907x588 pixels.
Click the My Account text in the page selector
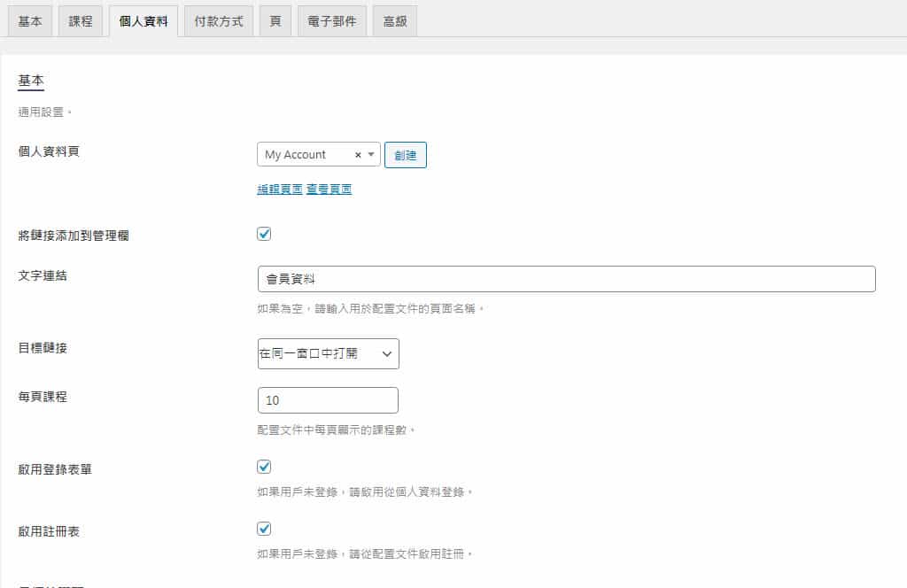coord(296,155)
